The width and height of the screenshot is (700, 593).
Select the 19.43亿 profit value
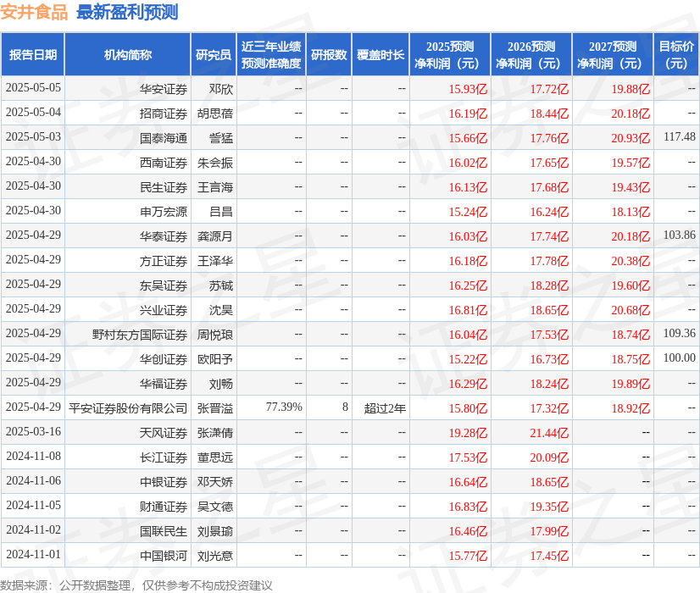(631, 187)
